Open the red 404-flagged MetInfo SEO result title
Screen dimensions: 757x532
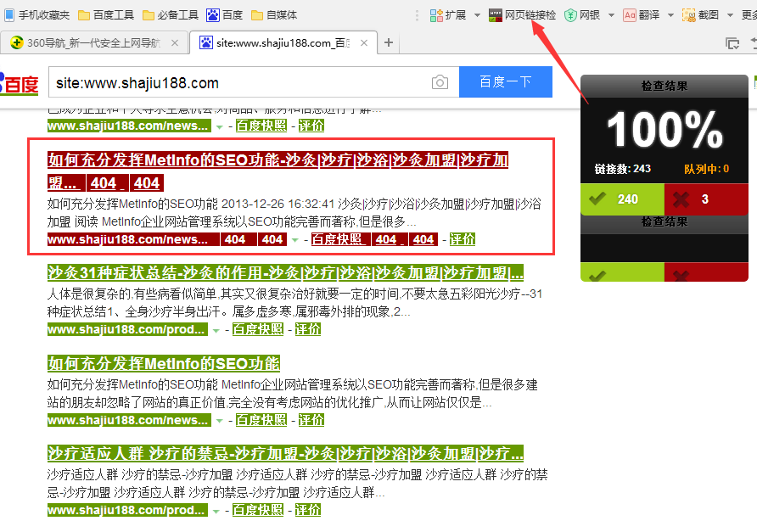[278, 171]
